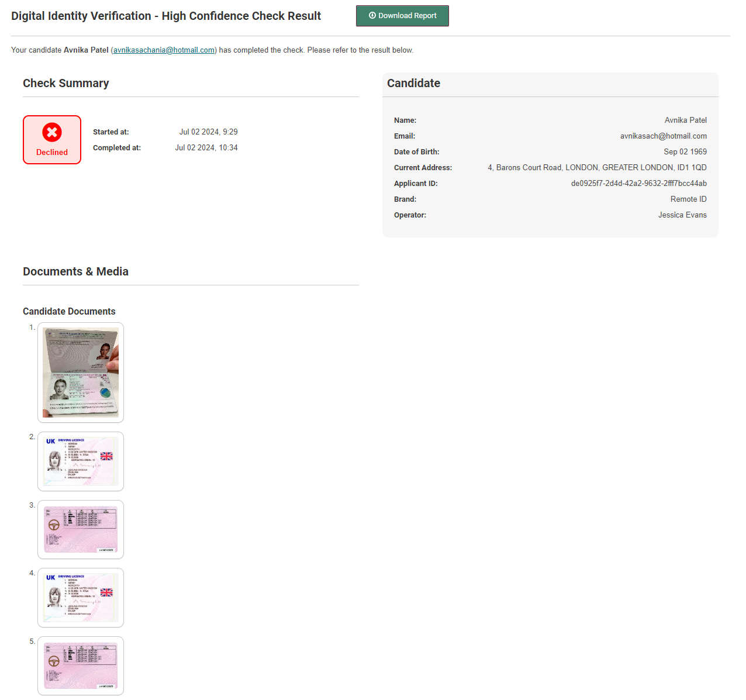The image size is (746, 700).
Task: Open document 2 driving licence front
Action: [x=81, y=461]
